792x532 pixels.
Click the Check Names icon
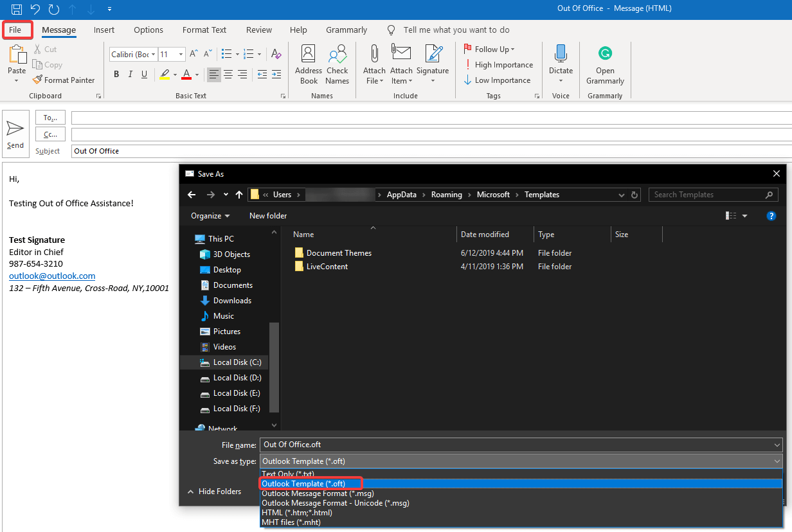[x=337, y=64]
